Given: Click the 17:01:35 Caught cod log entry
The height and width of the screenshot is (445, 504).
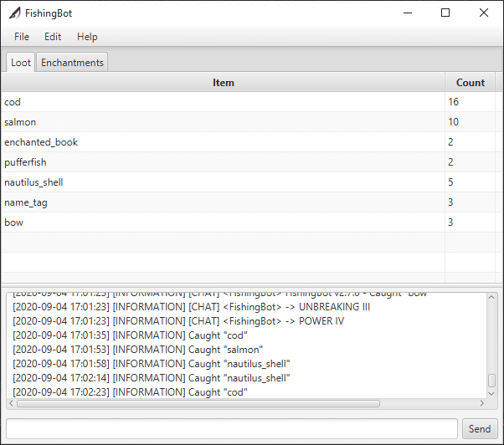Looking at the screenshot, I should coord(130,335).
